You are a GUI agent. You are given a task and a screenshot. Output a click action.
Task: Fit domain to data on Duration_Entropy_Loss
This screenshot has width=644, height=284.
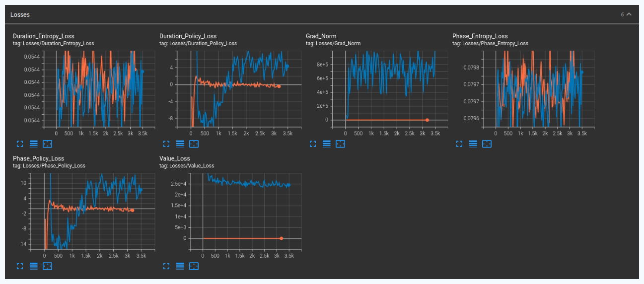pyautogui.click(x=48, y=144)
